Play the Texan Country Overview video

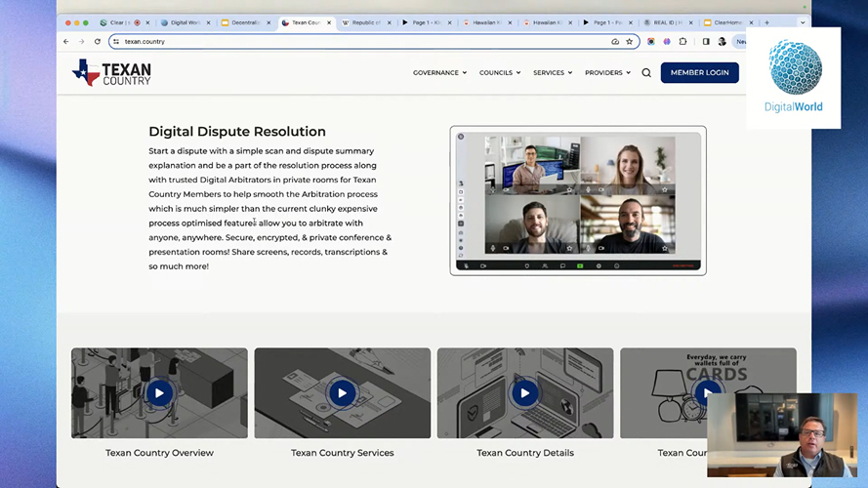[159, 393]
